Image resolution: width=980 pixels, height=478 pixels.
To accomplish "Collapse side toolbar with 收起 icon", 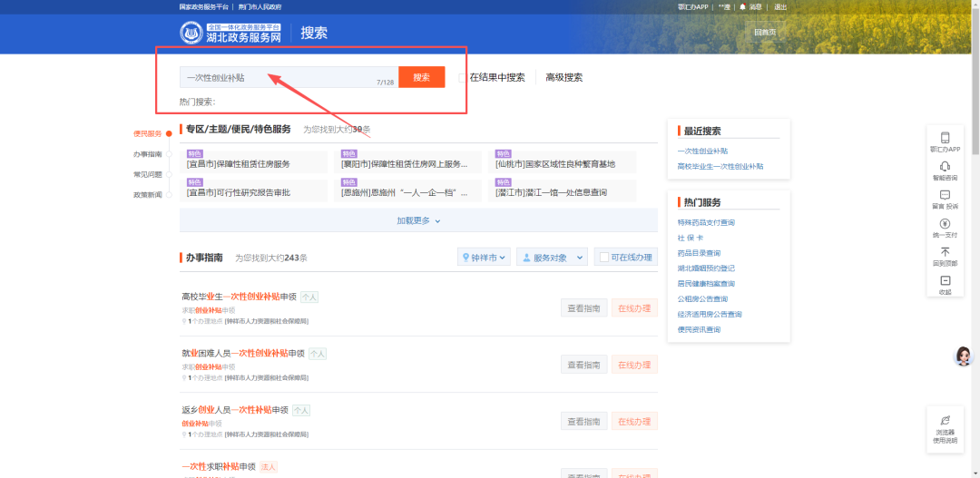I will (945, 280).
